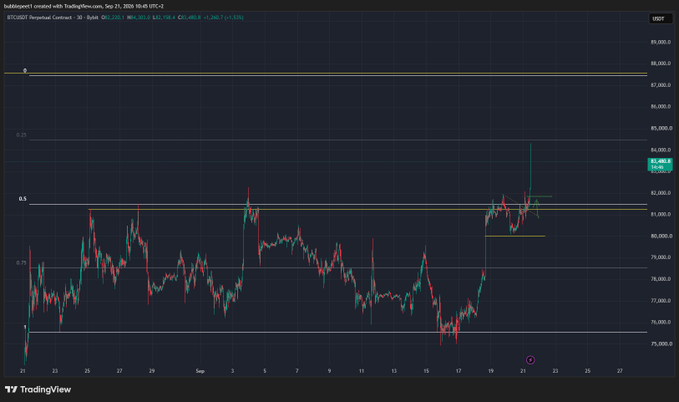Click the USDT currency button
The height and width of the screenshot is (402, 679).
659,19
